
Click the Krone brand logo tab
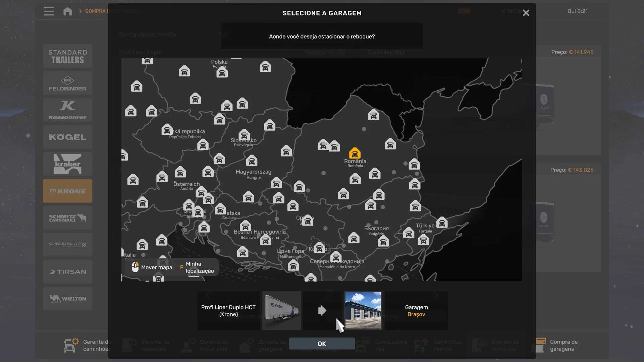tap(67, 191)
